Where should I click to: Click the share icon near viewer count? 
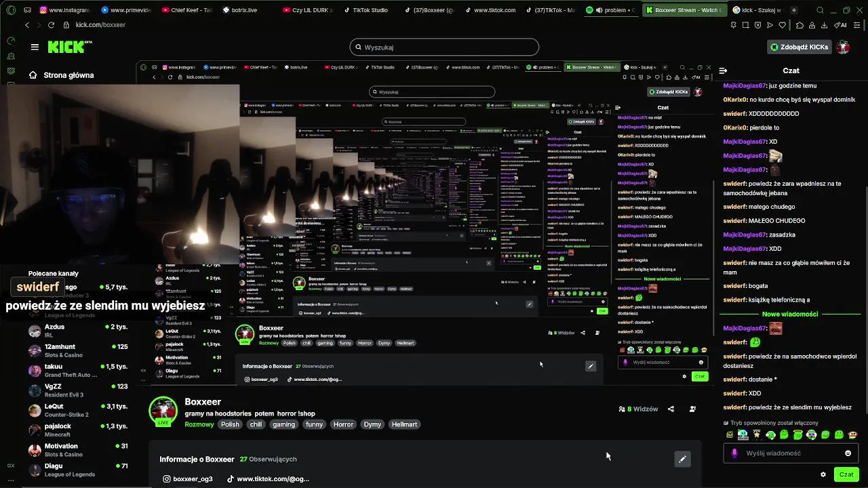[x=671, y=409]
